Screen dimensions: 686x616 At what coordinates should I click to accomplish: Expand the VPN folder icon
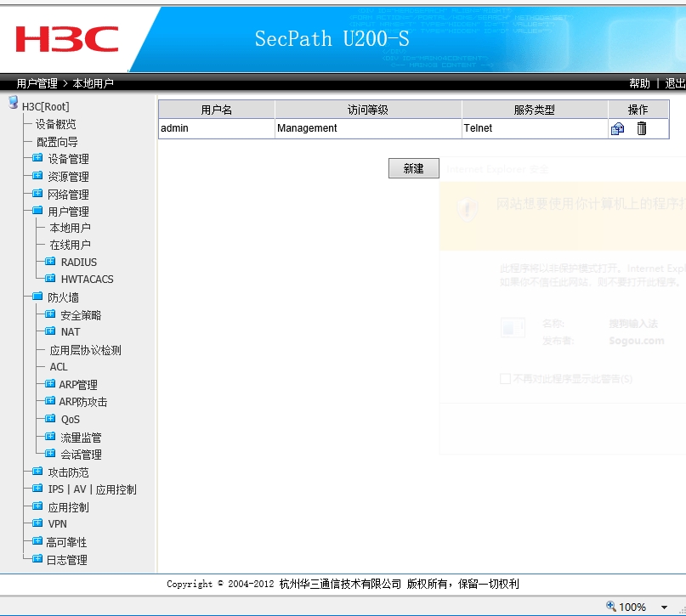click(37, 523)
